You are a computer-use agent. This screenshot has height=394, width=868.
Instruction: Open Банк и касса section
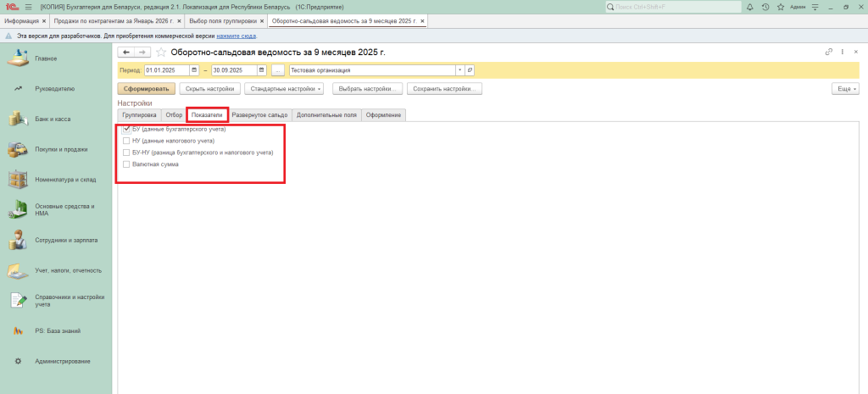(x=53, y=119)
